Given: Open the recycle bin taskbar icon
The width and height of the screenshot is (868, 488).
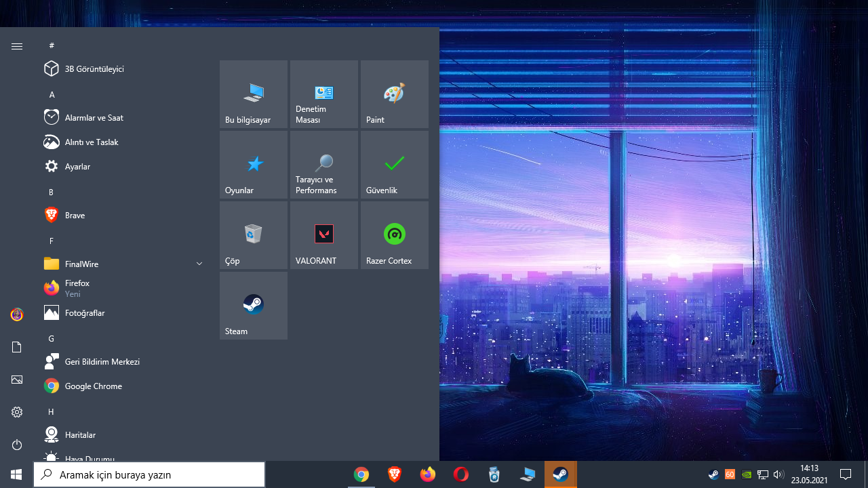Looking at the screenshot, I should tap(494, 474).
